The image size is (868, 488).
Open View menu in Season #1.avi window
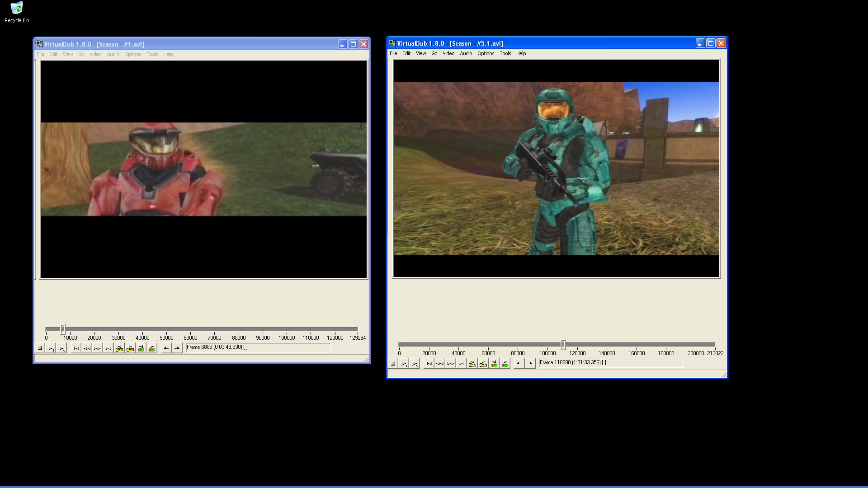coord(68,54)
